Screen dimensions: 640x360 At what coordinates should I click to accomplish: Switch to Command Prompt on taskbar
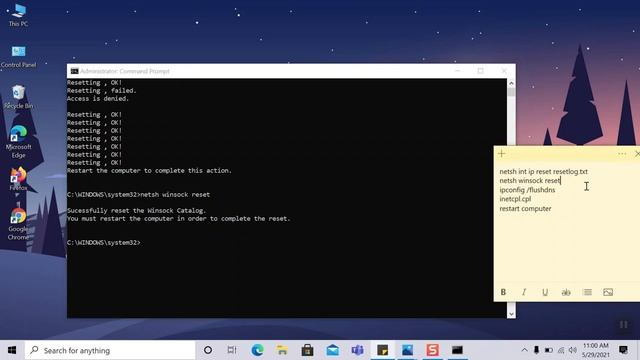(457, 350)
